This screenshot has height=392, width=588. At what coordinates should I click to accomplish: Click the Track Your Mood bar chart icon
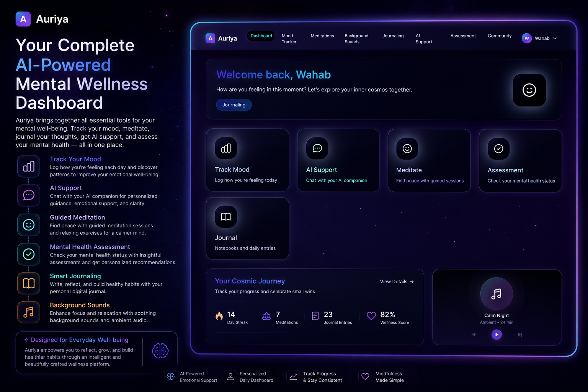click(x=29, y=166)
